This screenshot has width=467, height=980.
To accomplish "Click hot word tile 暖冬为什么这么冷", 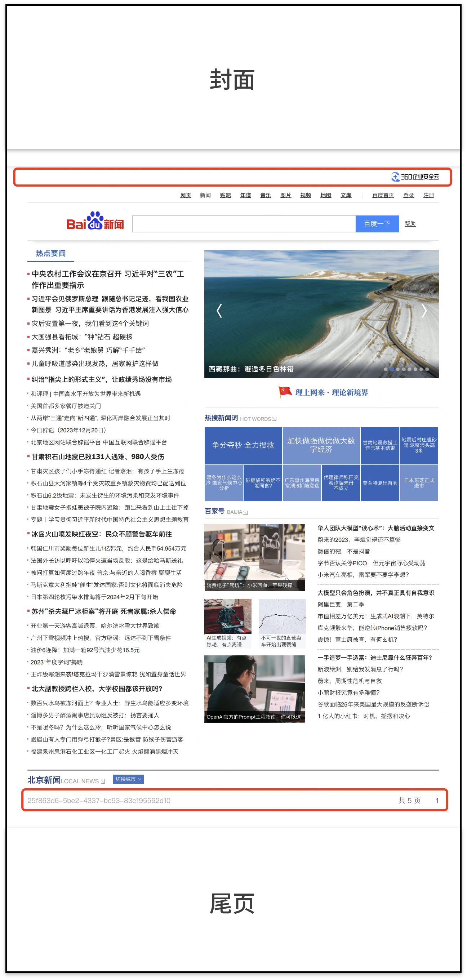I will click(x=224, y=483).
